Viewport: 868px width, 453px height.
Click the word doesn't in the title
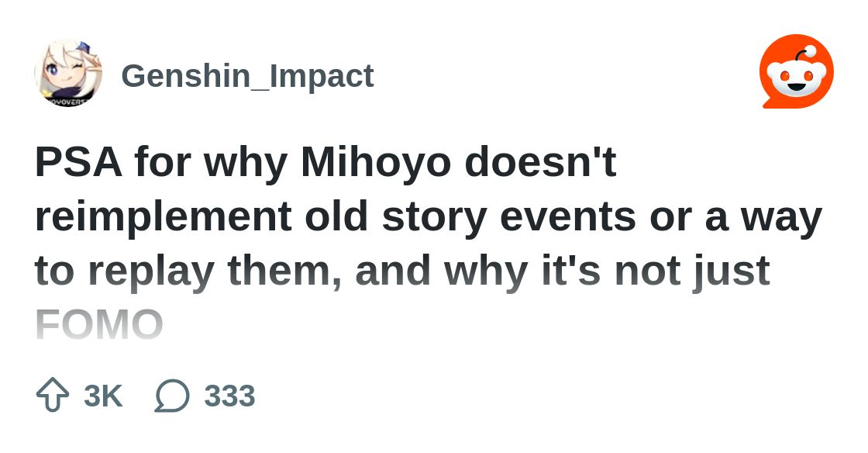click(x=540, y=163)
